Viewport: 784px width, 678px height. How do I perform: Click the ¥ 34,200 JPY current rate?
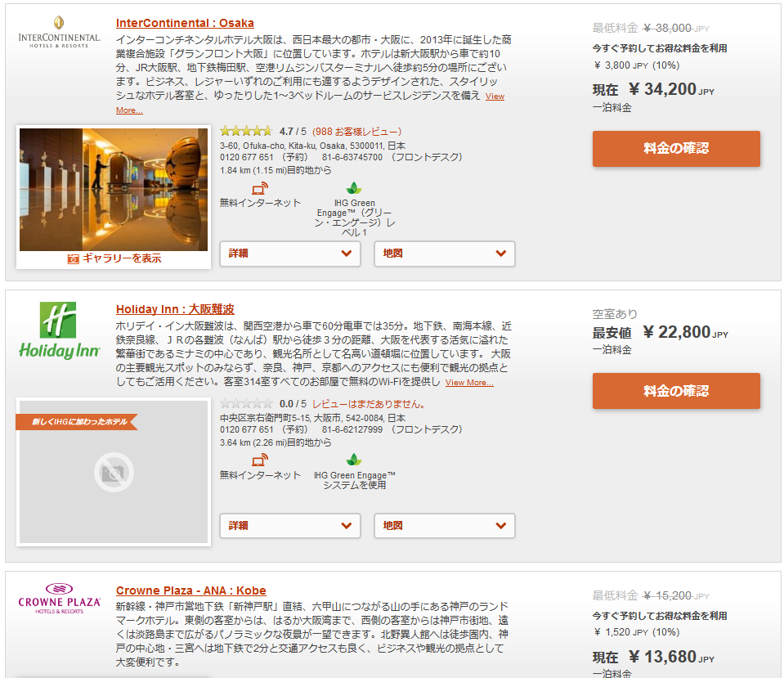pyautogui.click(x=671, y=90)
